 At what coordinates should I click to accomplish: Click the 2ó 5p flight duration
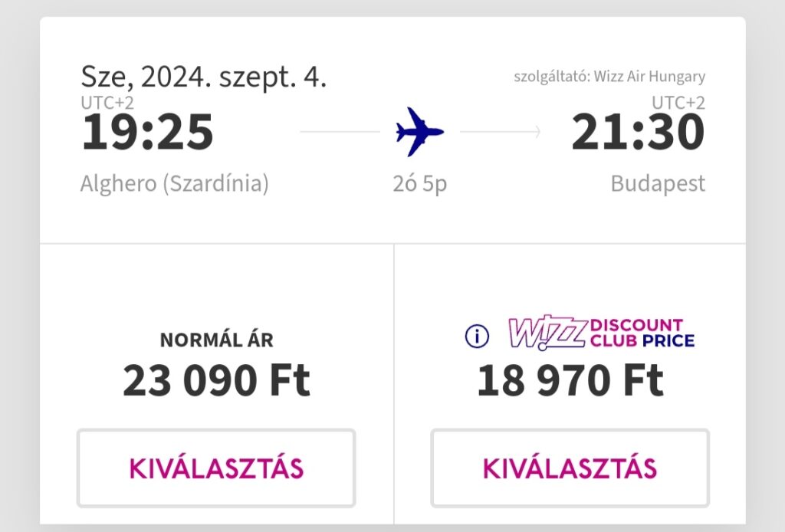(x=419, y=184)
